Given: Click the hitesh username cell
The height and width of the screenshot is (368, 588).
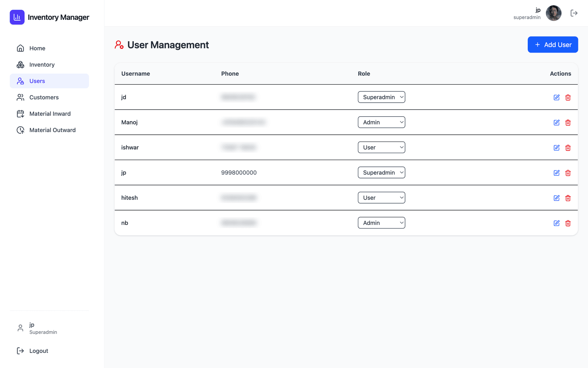Looking at the screenshot, I should [x=129, y=198].
